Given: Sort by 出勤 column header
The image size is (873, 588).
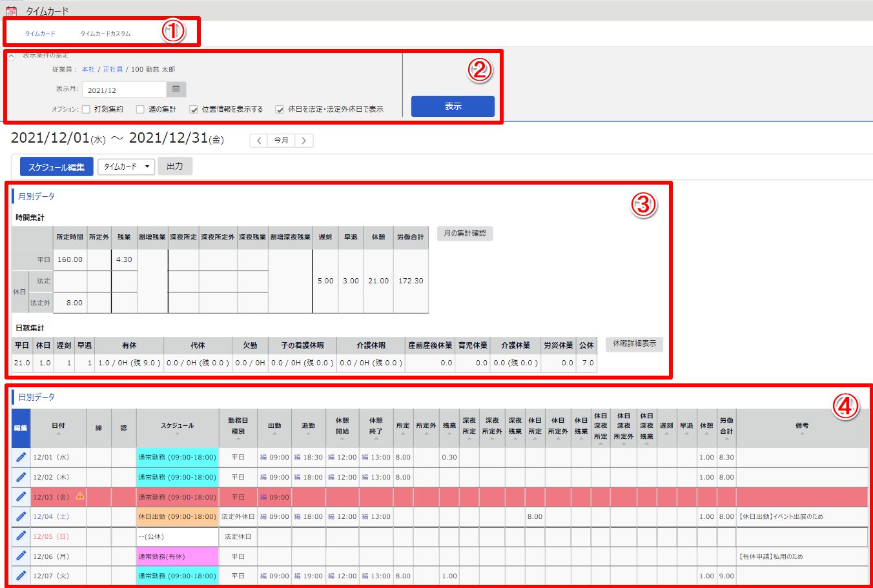Looking at the screenshot, I should click(x=274, y=428).
